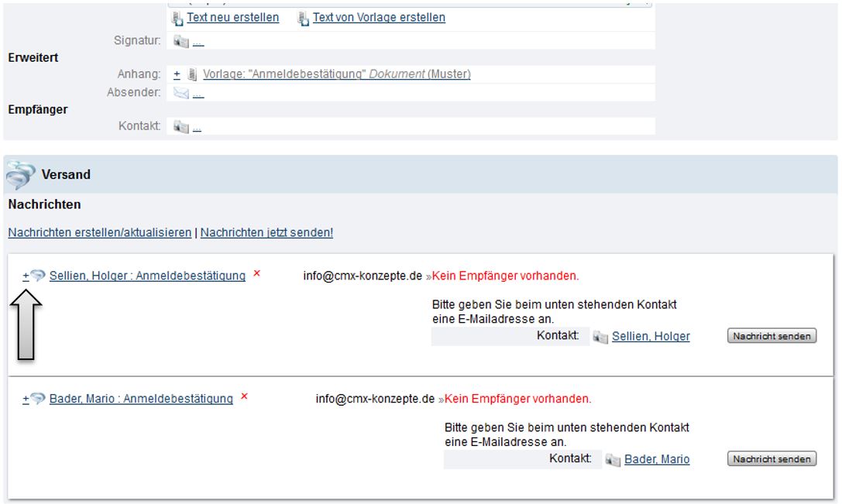Remove the Bader, Mario message with red X
Viewport: 842px width, 504px height.
tap(244, 396)
